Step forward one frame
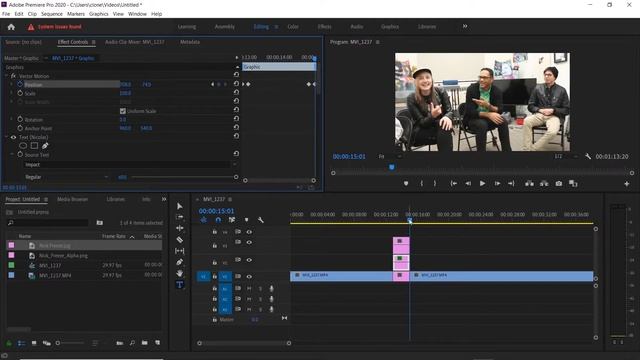The height and width of the screenshot is (360, 640). click(x=497, y=184)
